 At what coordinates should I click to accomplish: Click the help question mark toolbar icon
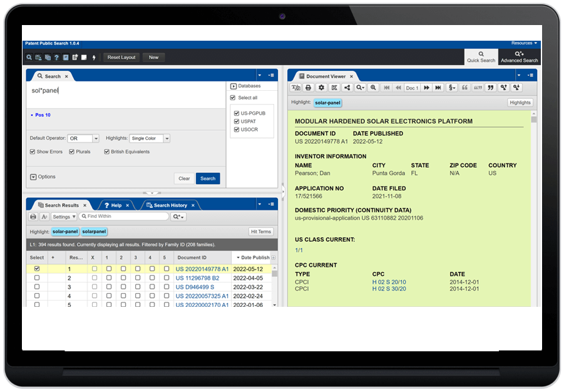point(56,58)
